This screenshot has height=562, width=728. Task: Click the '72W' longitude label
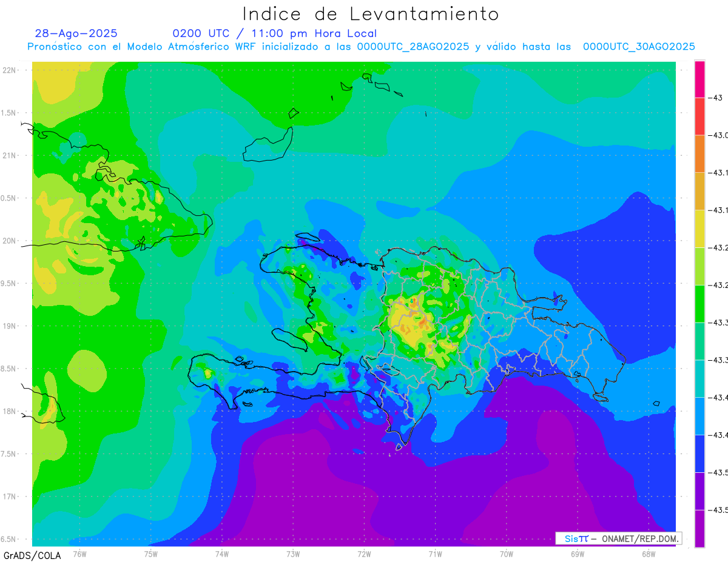coord(364,554)
